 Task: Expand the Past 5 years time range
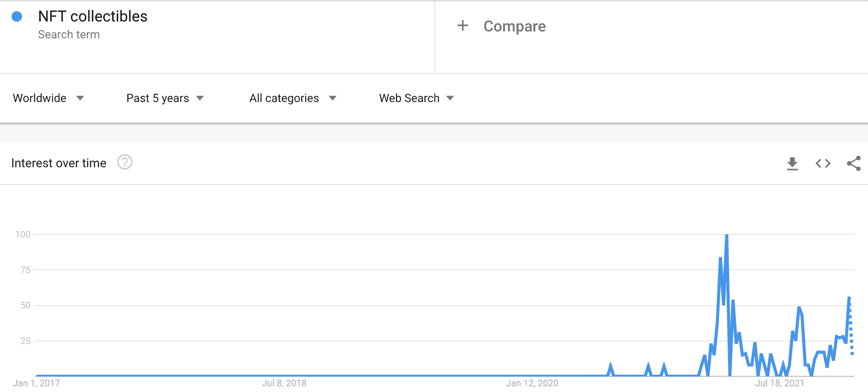click(x=165, y=98)
